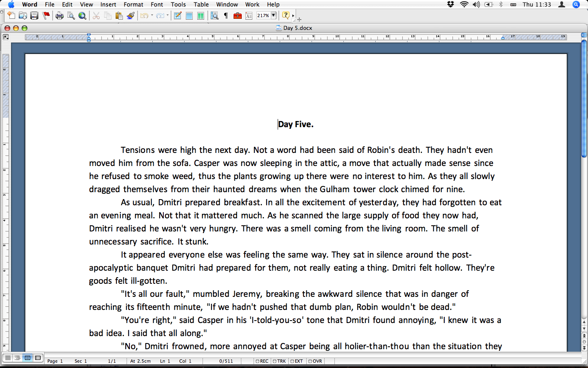Click the 217% zoom field

[263, 16]
